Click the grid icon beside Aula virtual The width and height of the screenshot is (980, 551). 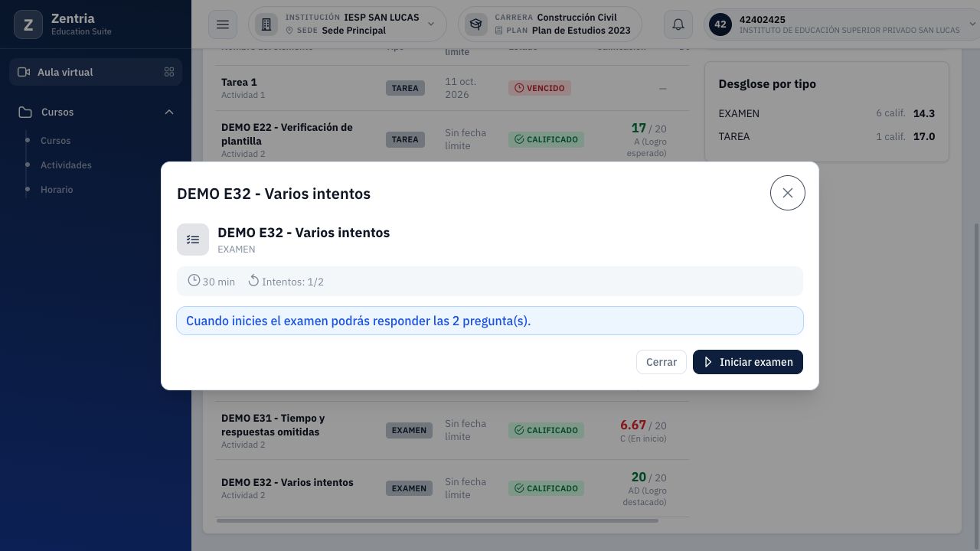coord(169,72)
